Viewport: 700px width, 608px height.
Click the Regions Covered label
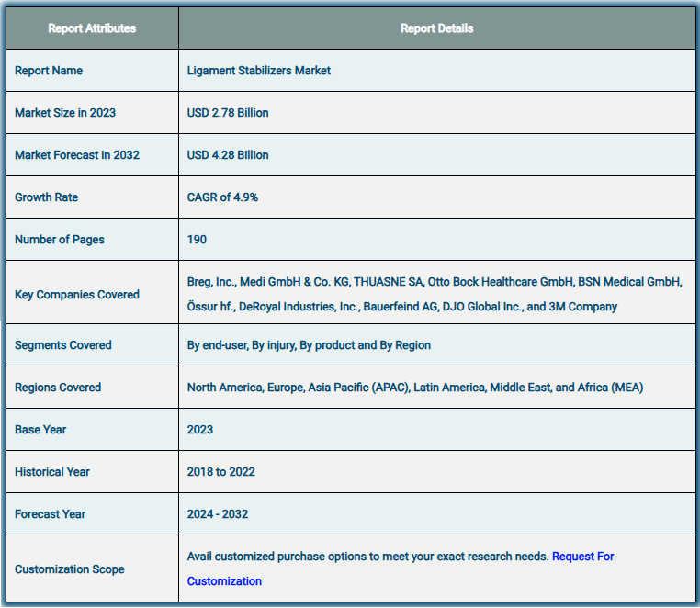58,388
